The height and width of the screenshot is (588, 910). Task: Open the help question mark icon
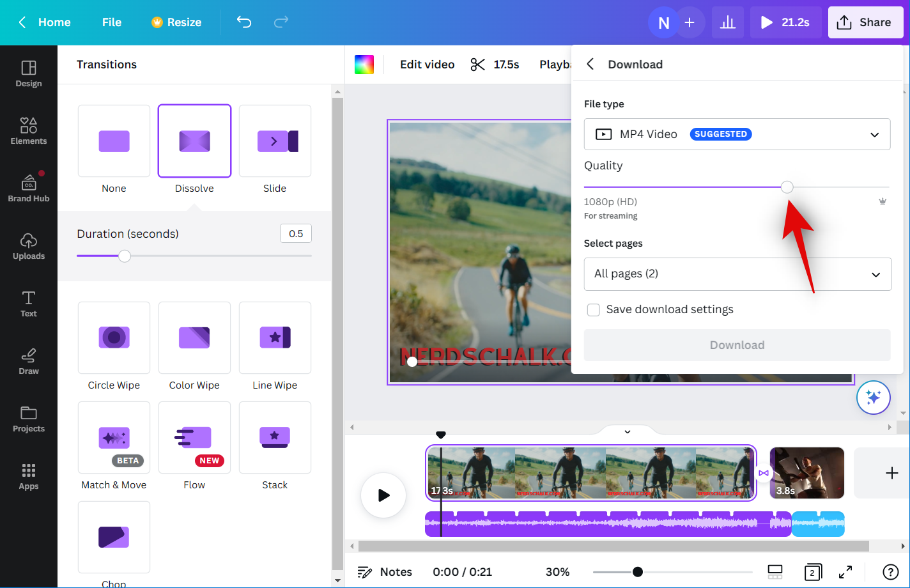coord(890,572)
